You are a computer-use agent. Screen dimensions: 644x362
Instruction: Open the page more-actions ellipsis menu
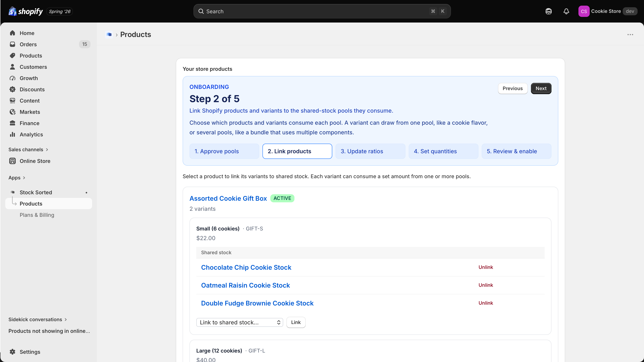pyautogui.click(x=630, y=35)
